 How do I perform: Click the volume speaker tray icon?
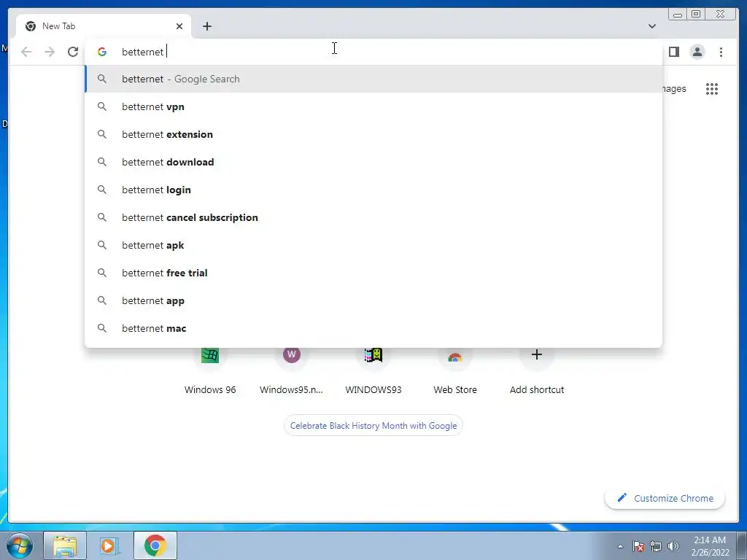(x=673, y=546)
